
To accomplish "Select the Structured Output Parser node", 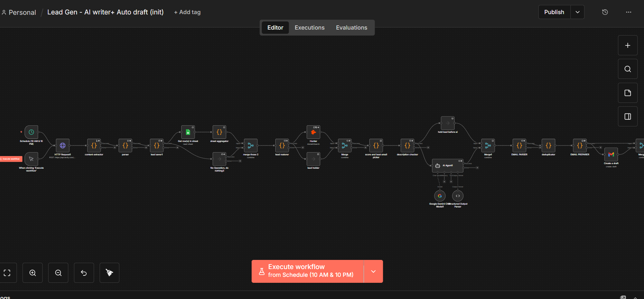I will (458, 196).
